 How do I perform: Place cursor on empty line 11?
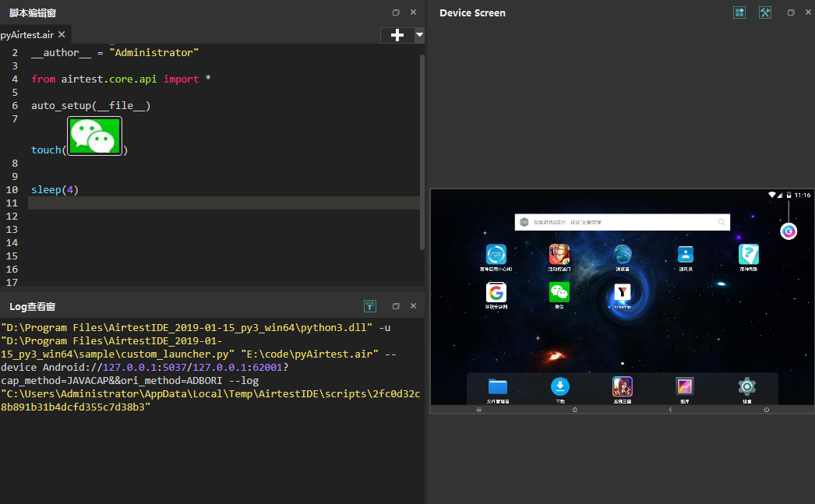(224, 203)
